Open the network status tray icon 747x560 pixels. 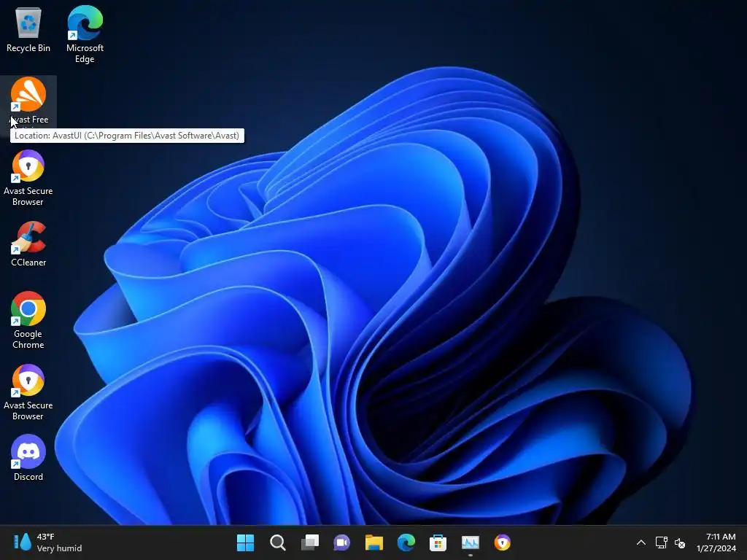point(661,542)
